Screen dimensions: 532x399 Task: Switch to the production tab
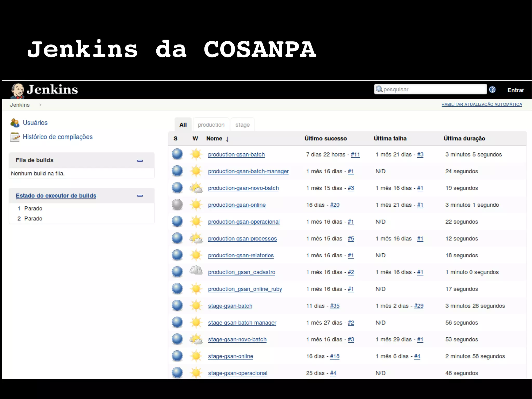pos(211,125)
